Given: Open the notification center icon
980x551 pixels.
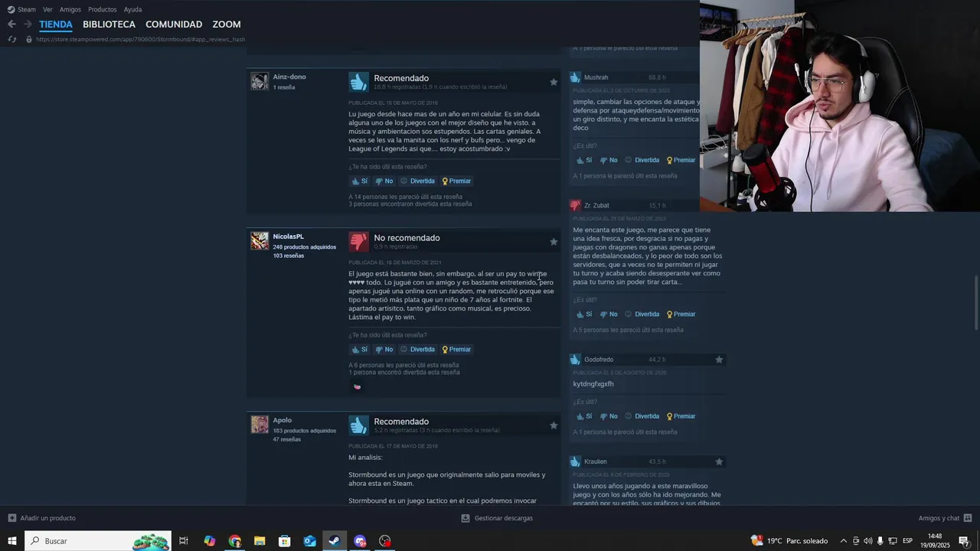Looking at the screenshot, I should tap(964, 541).
